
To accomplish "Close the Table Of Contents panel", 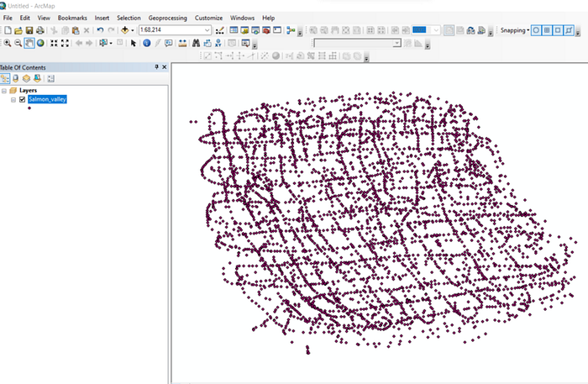I will pos(165,67).
